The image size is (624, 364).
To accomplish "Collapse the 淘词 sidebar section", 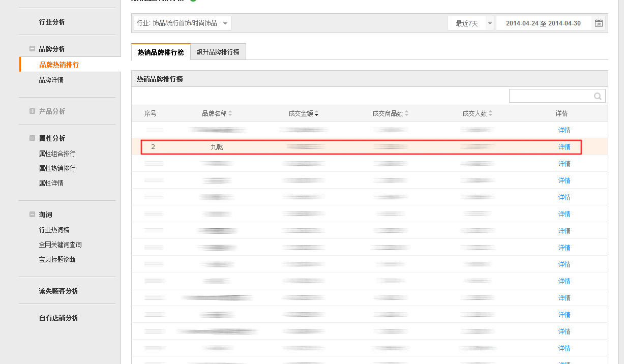I will 32,215.
